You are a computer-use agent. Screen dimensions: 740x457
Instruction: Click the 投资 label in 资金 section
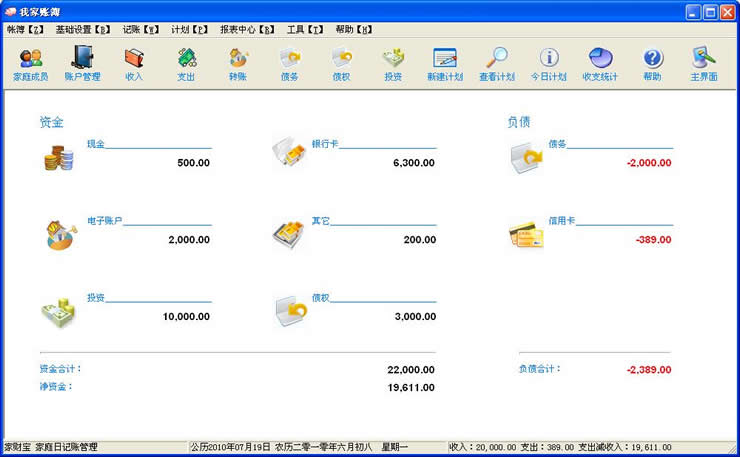point(96,297)
